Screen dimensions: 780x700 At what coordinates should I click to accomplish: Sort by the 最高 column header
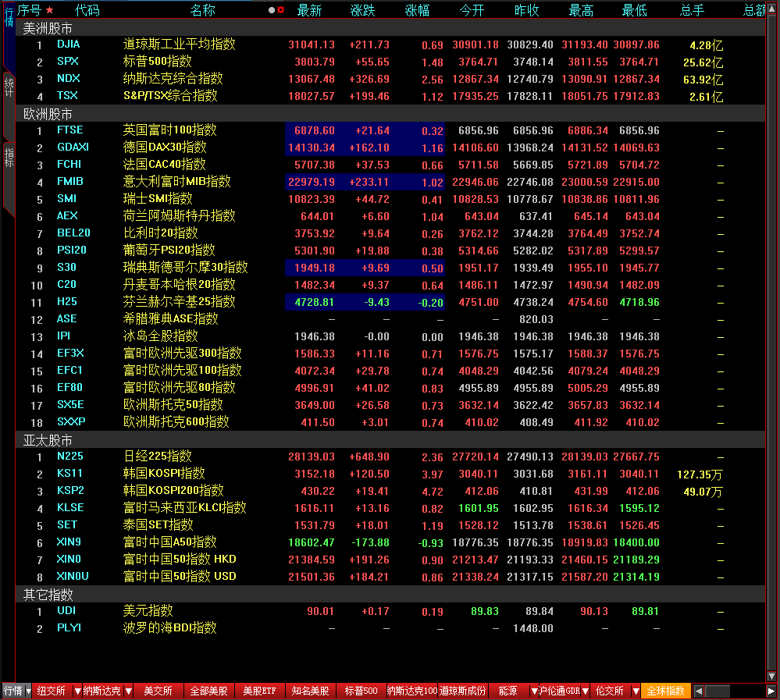(x=581, y=10)
